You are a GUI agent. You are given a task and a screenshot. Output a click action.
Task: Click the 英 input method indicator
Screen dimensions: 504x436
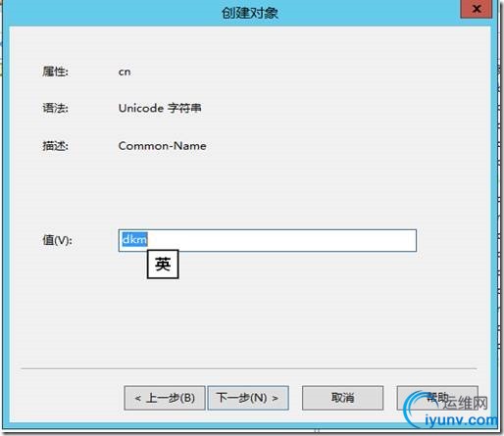(x=163, y=265)
